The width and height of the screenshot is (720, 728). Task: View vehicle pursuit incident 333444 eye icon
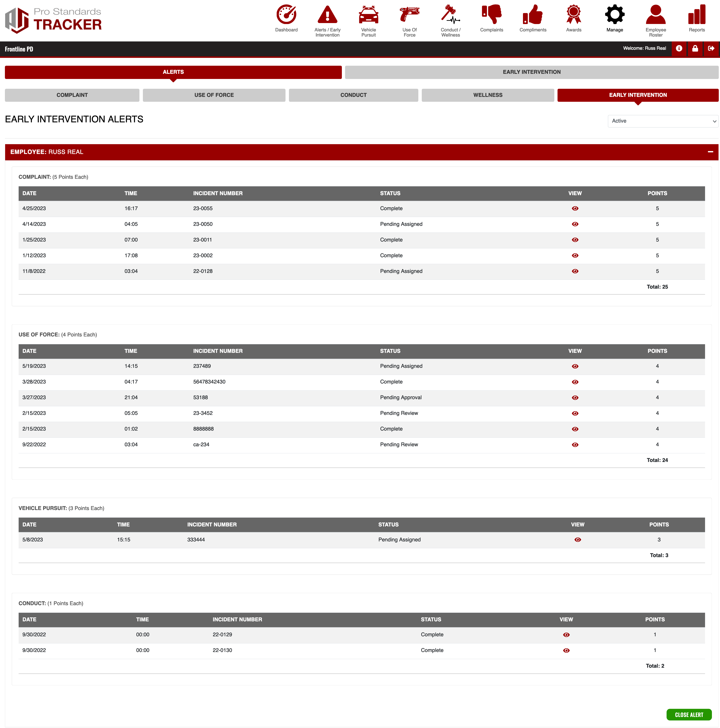(x=578, y=540)
